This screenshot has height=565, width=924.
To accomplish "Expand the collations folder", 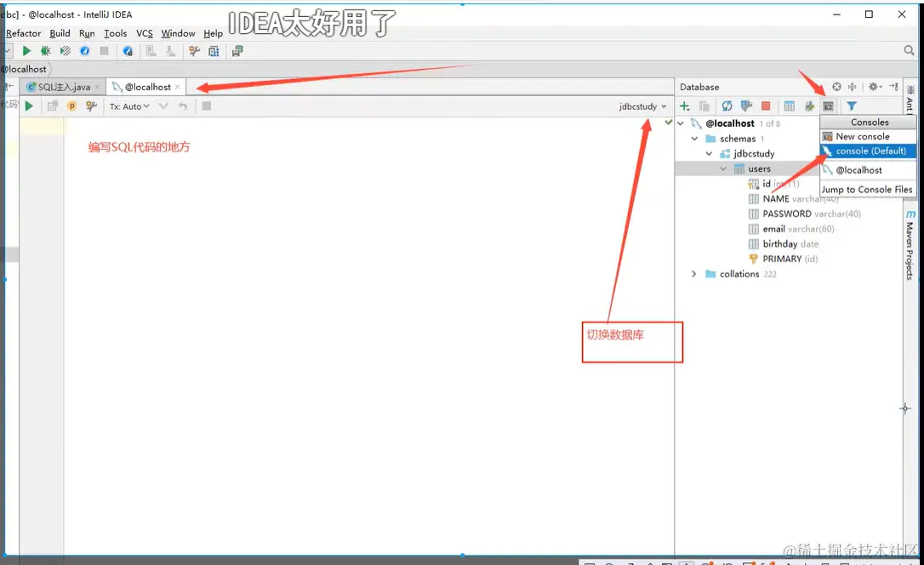I will click(x=694, y=274).
